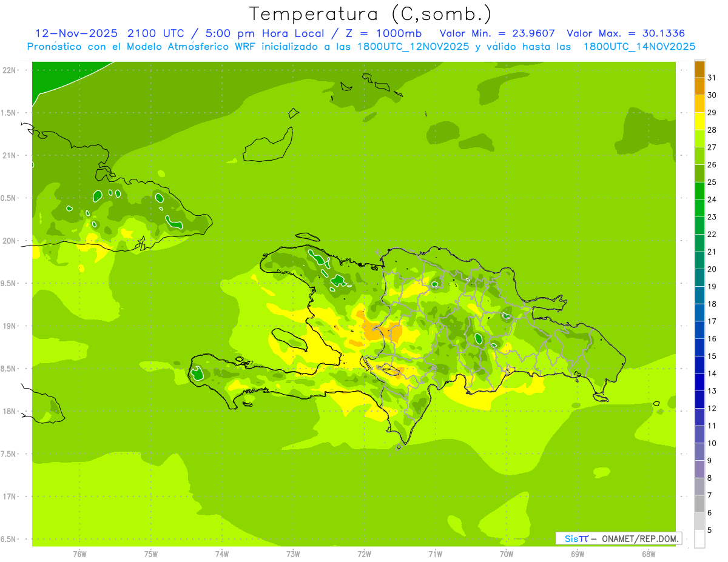The image size is (728, 562).
Task: Pick the bright green 23-24 legend swatch
Action: coord(699,191)
